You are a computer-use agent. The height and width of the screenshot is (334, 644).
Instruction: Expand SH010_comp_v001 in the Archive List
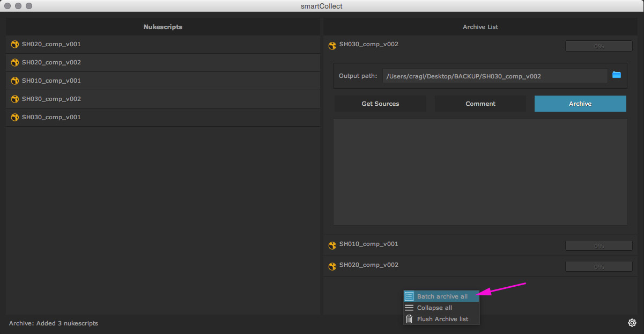coord(369,244)
